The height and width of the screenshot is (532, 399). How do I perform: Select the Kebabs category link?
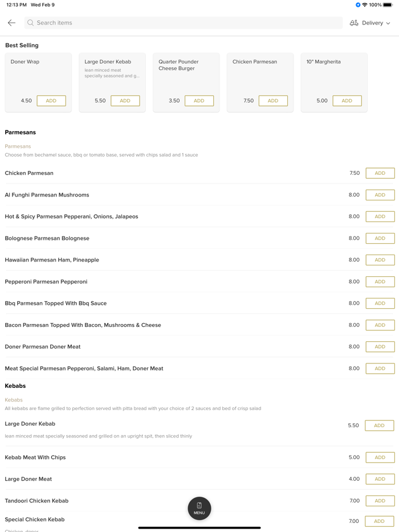(x=14, y=400)
